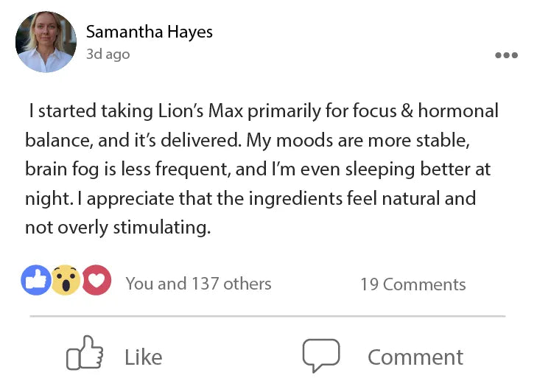This screenshot has height=392, width=537.
Task: Click the Samantha Hayes name link
Action: (x=149, y=32)
